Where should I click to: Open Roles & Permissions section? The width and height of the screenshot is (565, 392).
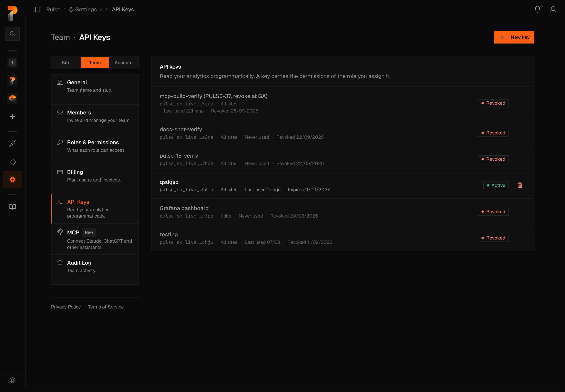(95, 149)
